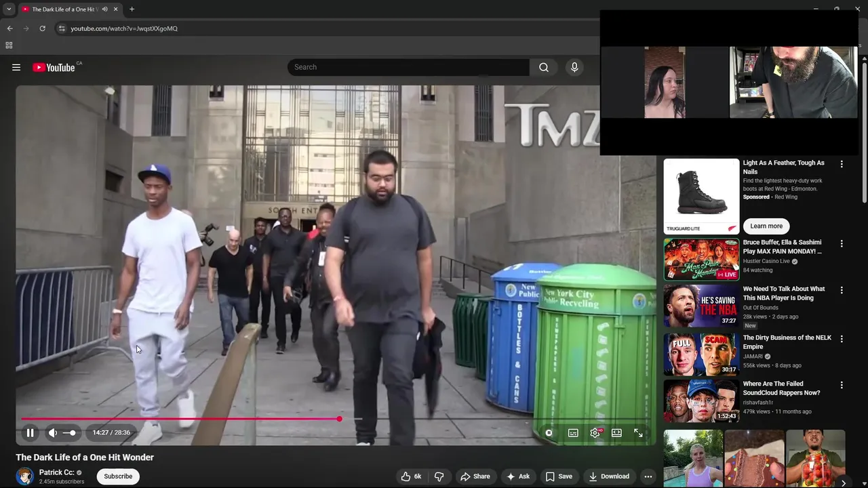
Task: Open the Hustler Casino Live channel
Action: tap(766, 261)
